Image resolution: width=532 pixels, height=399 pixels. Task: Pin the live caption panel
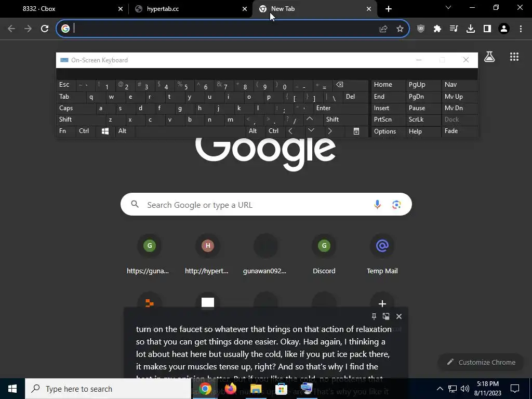point(374,316)
